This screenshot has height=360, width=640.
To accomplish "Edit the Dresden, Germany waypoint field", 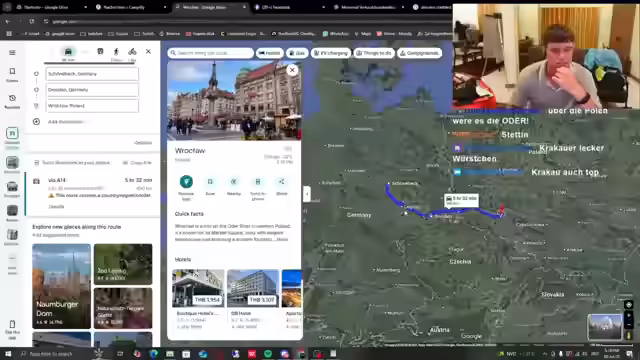I will (92, 90).
